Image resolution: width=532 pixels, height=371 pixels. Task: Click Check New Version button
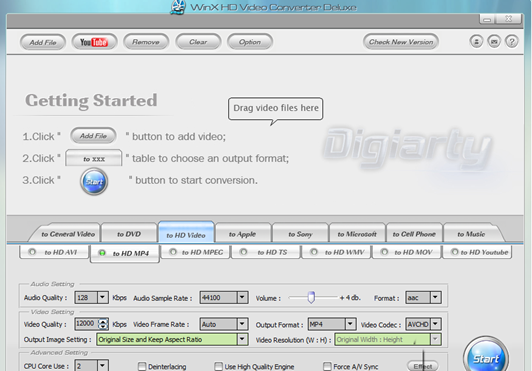tap(401, 42)
